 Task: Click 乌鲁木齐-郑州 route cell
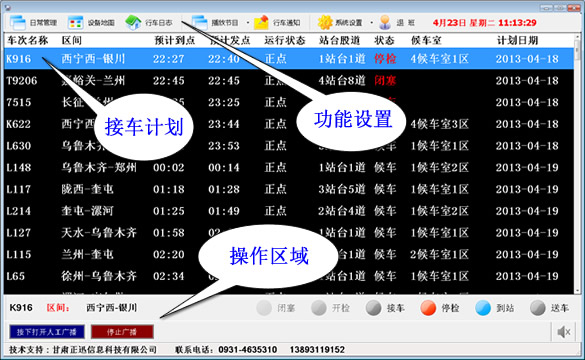point(99,168)
